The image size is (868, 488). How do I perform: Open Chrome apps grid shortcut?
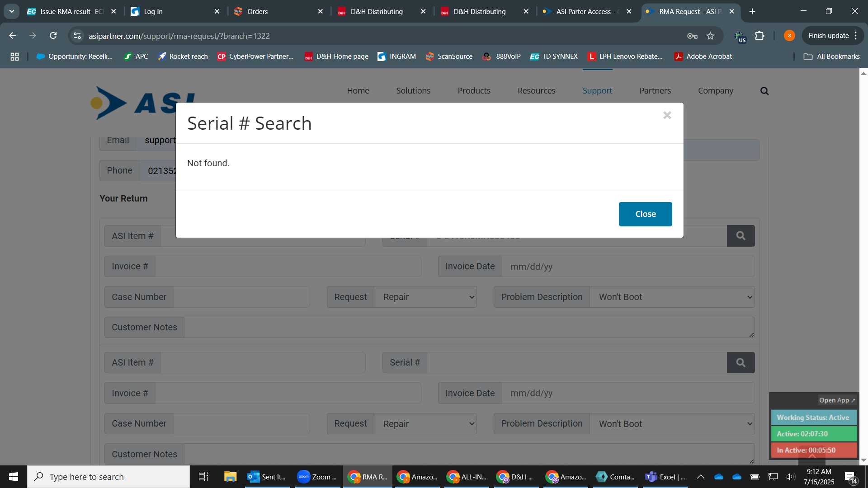[14, 56]
